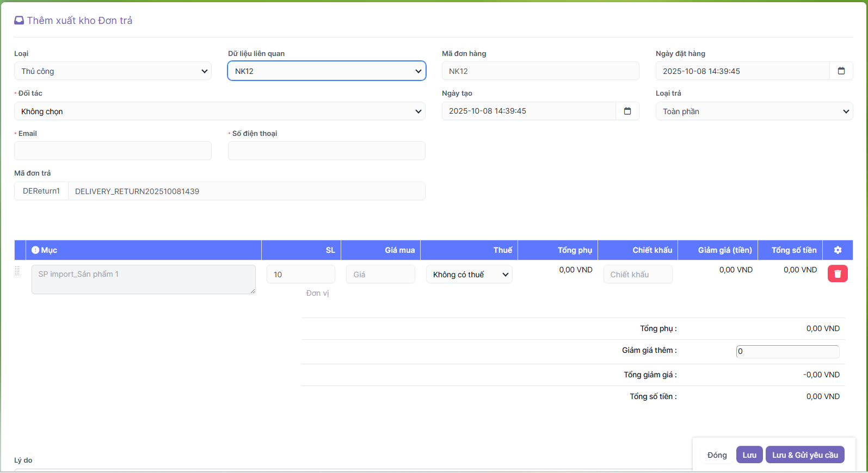868x473 pixels.
Task: Click the Lưu save button
Action: click(749, 455)
